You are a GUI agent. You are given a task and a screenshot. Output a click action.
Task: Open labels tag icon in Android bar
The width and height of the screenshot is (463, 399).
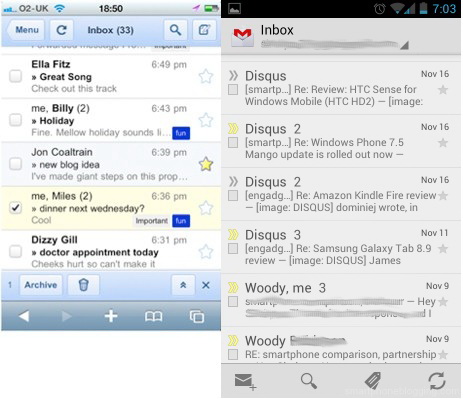pyautogui.click(x=373, y=381)
